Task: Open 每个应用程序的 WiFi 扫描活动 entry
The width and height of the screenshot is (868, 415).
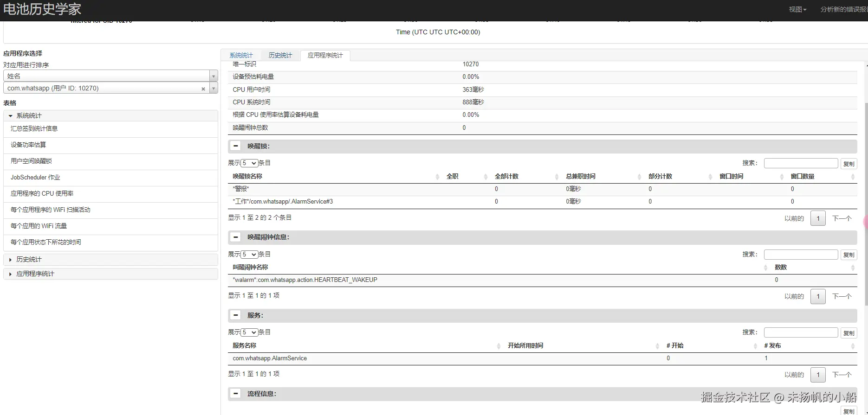Action: (x=110, y=210)
